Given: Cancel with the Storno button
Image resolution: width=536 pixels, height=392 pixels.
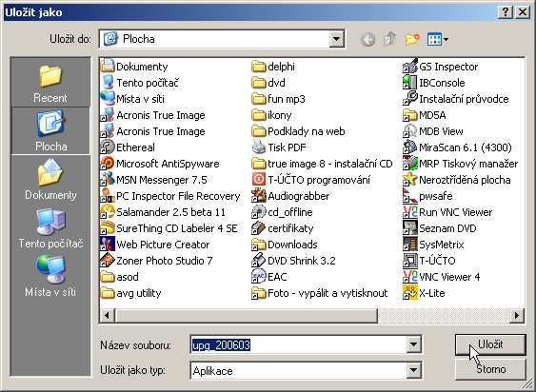Looking at the screenshot, I should (x=490, y=369).
